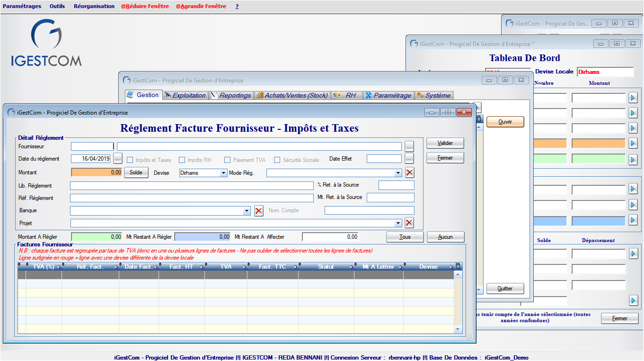Click the % Ret. à la Source field
644x361 pixels.
click(x=397, y=185)
